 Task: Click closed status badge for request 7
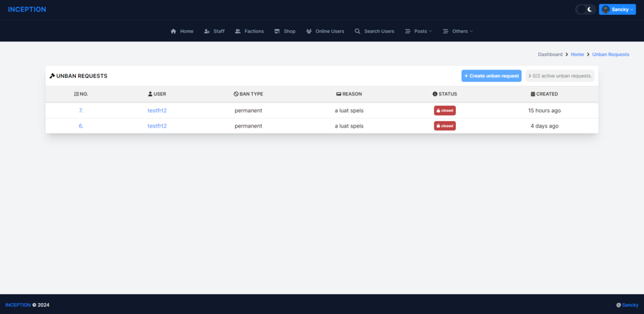[445, 110]
